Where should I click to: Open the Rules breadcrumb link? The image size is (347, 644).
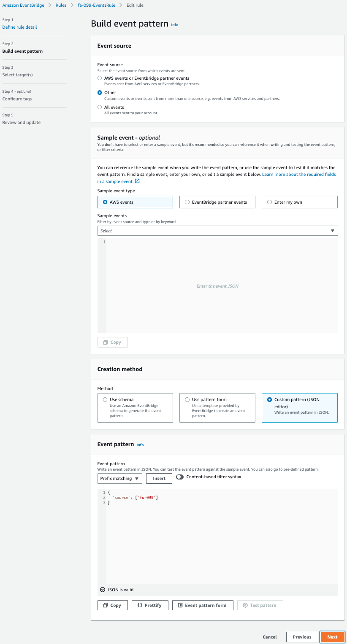tap(62, 5)
